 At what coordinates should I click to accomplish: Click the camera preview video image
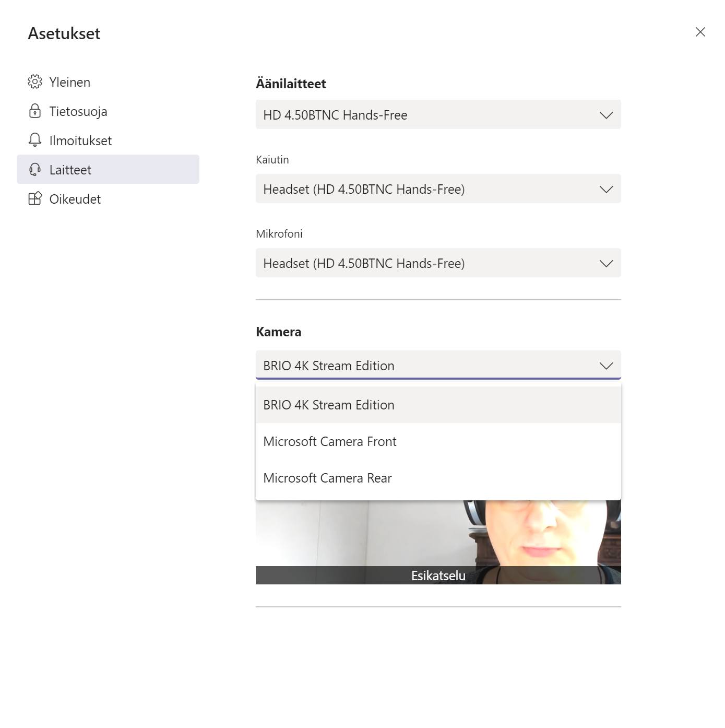(x=437, y=533)
